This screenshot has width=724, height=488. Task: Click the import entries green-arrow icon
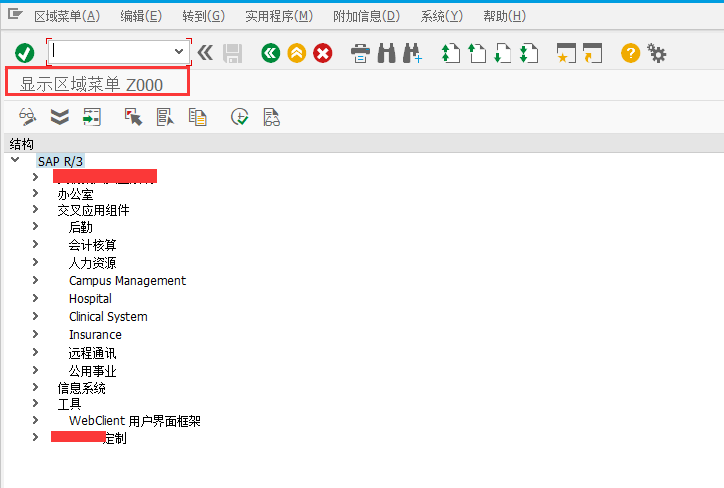pyautogui.click(x=92, y=117)
